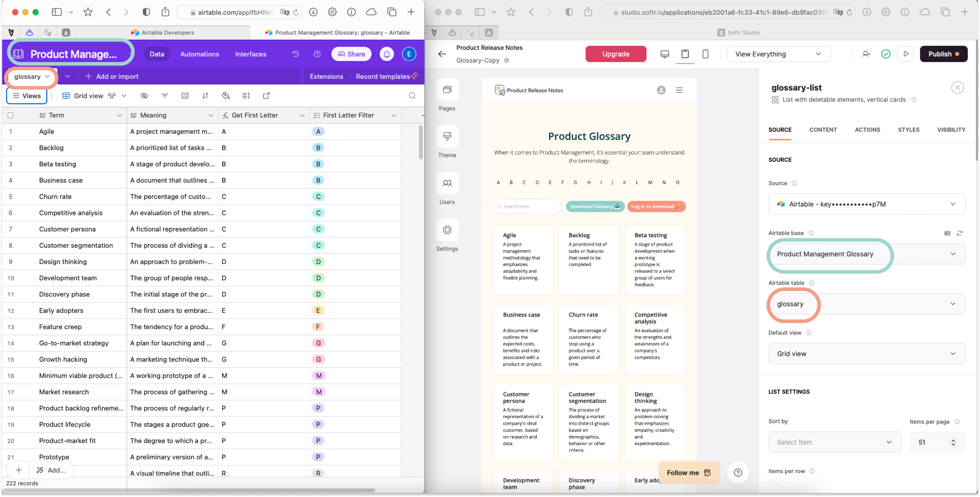Click the Airtable vertical scrollbar
The height and width of the screenshot is (497, 980).
pyautogui.click(x=420, y=142)
